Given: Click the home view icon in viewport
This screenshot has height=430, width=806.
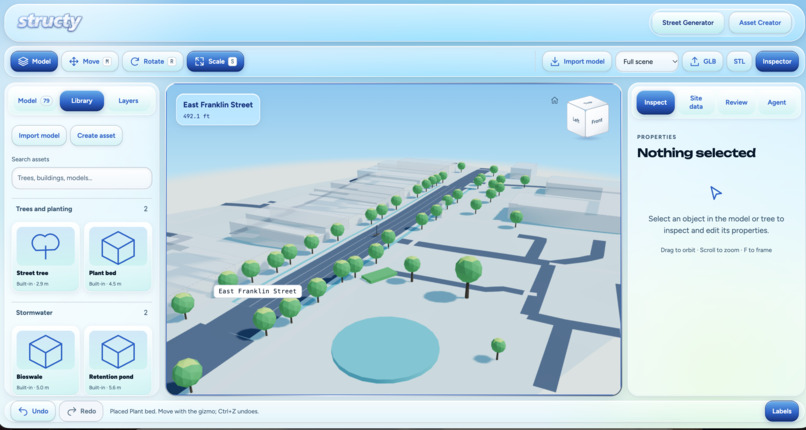Looking at the screenshot, I should 554,100.
